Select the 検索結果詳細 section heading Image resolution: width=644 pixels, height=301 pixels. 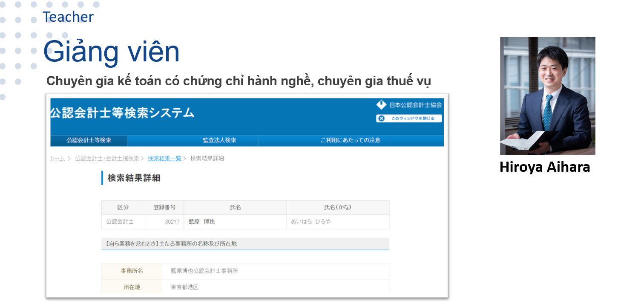(x=134, y=178)
